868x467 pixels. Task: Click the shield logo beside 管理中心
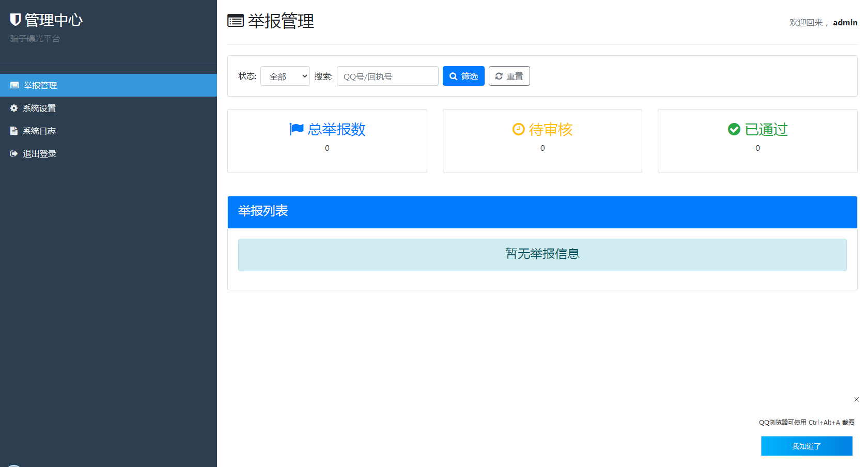tap(16, 20)
